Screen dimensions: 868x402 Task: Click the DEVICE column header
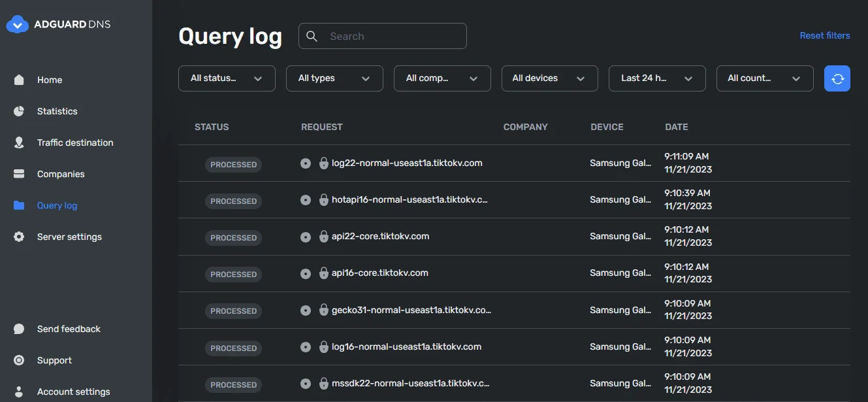click(x=607, y=127)
